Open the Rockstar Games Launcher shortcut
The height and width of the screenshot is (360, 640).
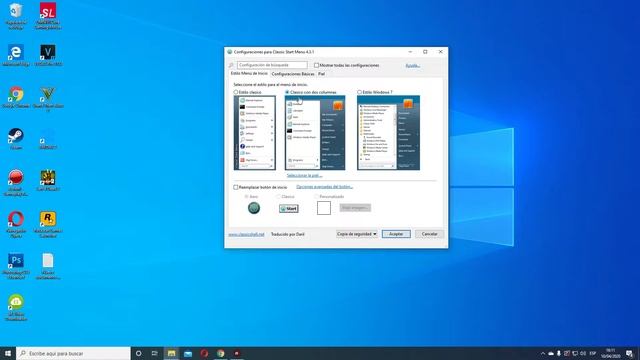(48, 224)
